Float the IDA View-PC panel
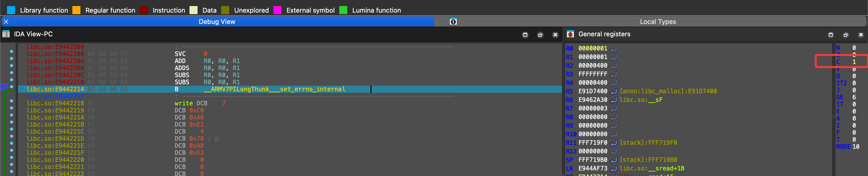The image size is (868, 176). pyautogui.click(x=540, y=35)
